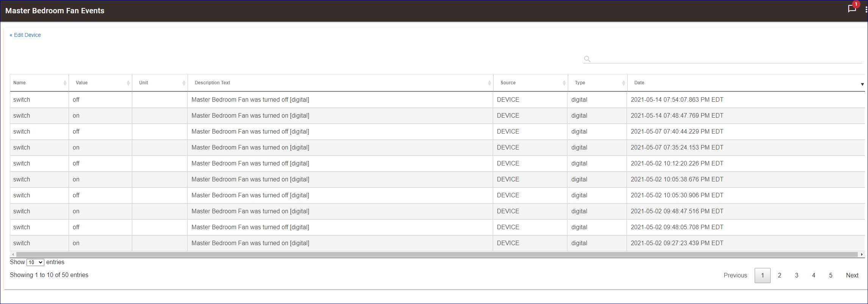The height and width of the screenshot is (304, 868).
Task: Toggle Date column sort arrow
Action: click(x=862, y=84)
